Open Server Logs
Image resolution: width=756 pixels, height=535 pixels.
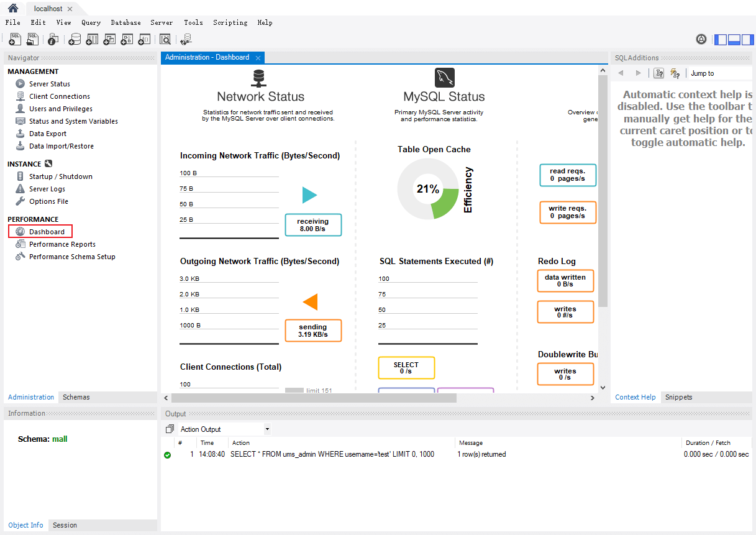click(47, 189)
